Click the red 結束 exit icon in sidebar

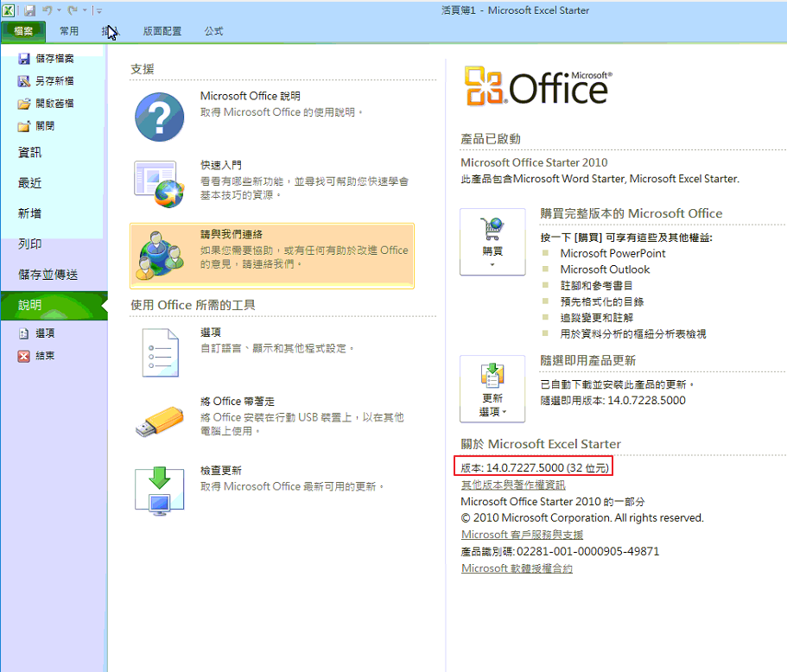coord(23,356)
